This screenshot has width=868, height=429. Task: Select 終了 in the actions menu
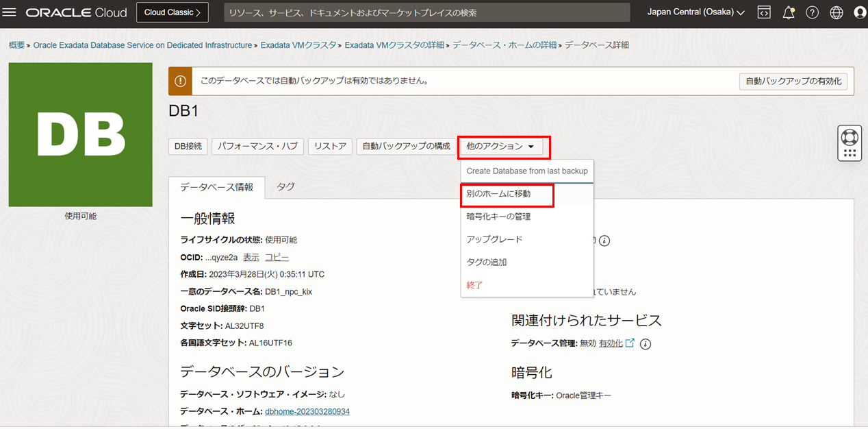tap(474, 285)
